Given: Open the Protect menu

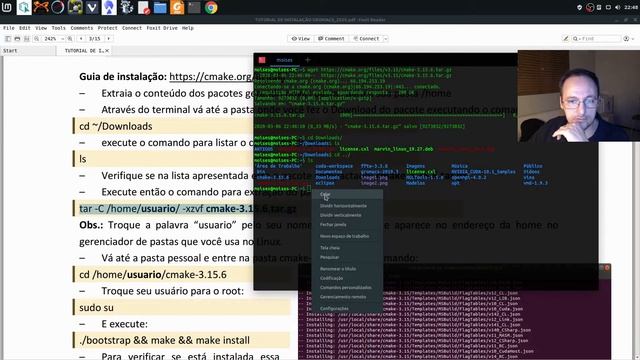Looking at the screenshot, I should (107, 28).
